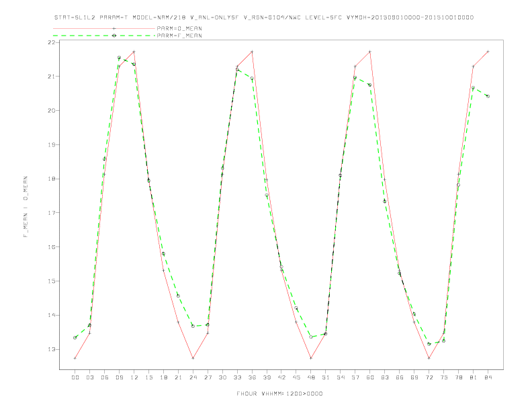Click y-axis tick label 14
This screenshot has height=411, width=532.
click(52, 315)
